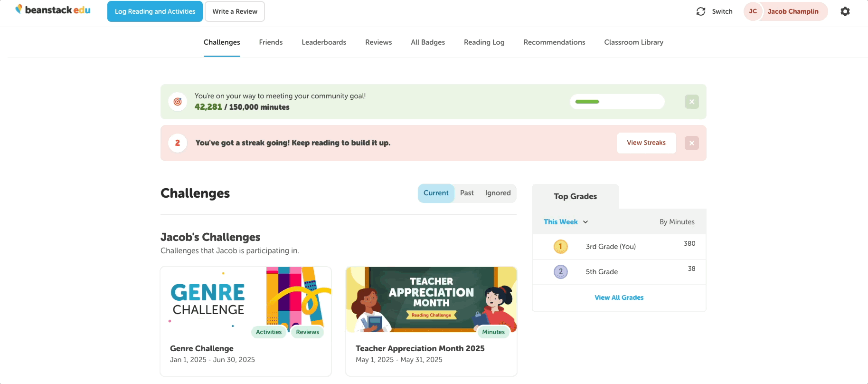This screenshot has height=384, width=868.
Task: Click the By Minutes label
Action: pos(677,222)
